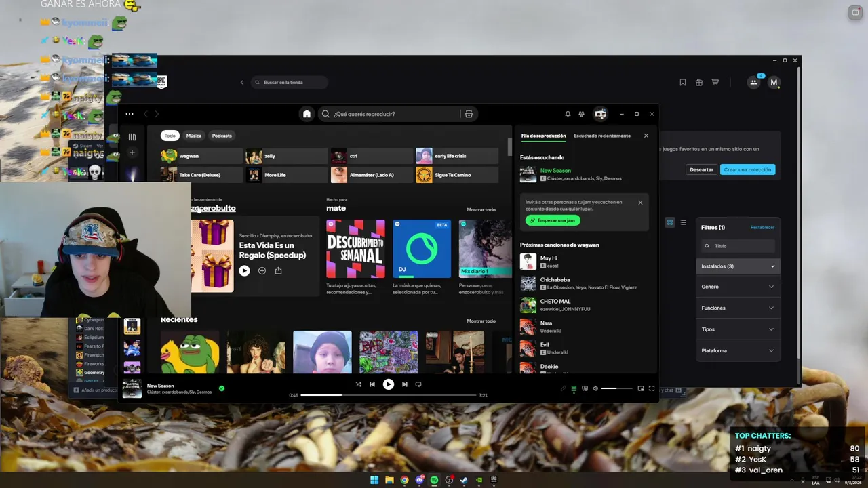Go to Spotify home via house icon
Image resolution: width=868 pixels, height=488 pixels.
click(x=307, y=114)
